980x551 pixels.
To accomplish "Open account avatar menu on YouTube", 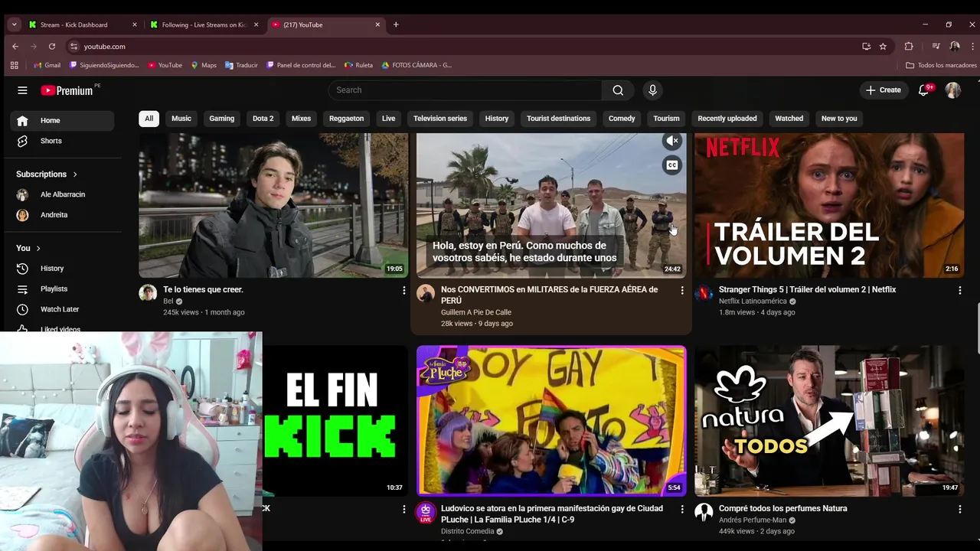I will point(952,90).
